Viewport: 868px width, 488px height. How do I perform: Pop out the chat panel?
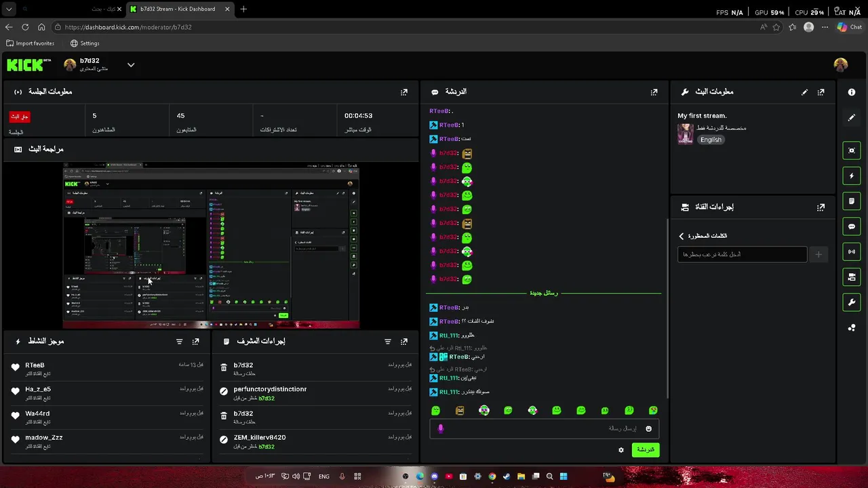(654, 92)
